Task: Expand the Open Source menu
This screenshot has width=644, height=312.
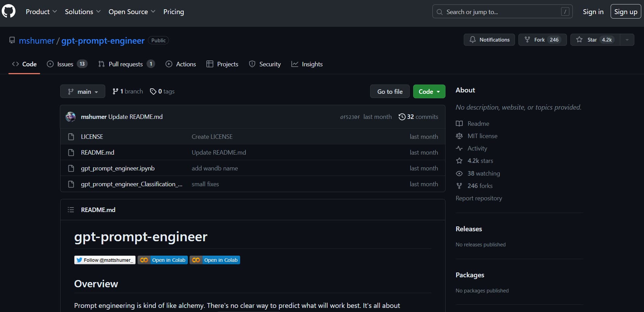Action: [x=132, y=12]
